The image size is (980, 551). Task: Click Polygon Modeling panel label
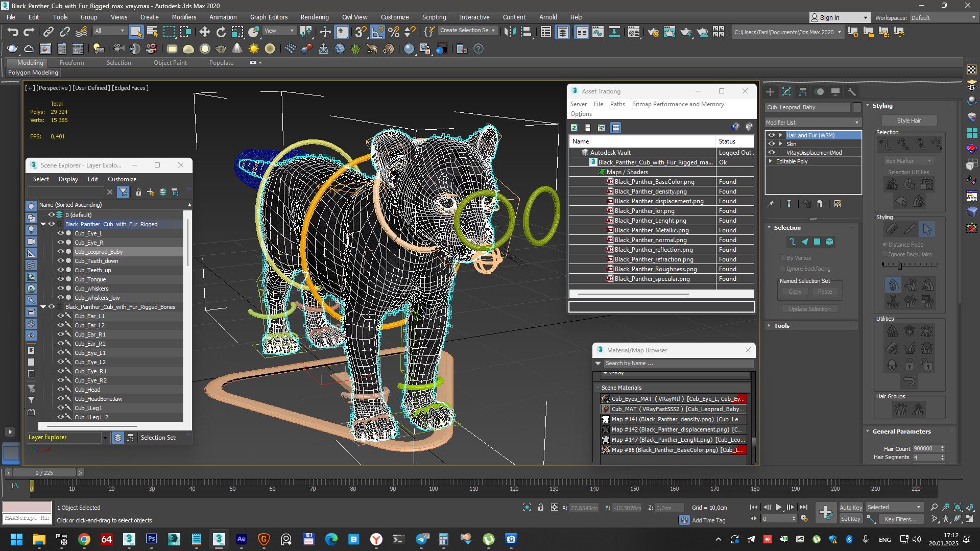(x=33, y=73)
